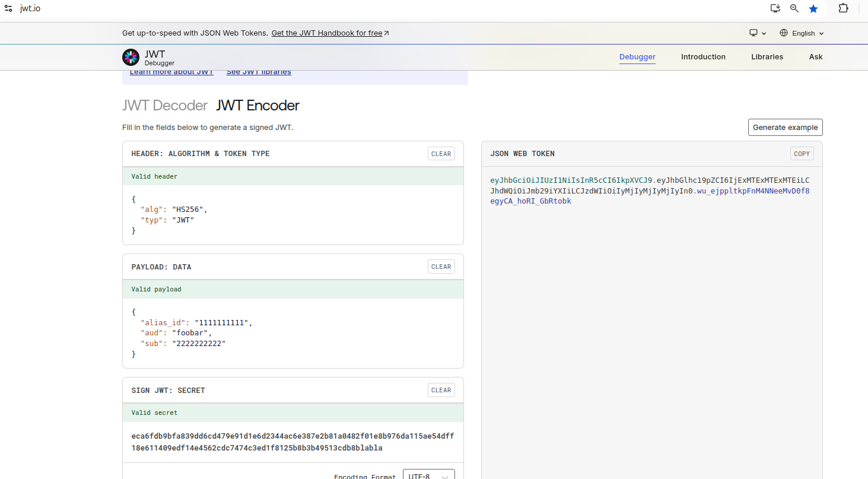The width and height of the screenshot is (868, 479).
Task: Click the globe language icon
Action: pyautogui.click(x=784, y=33)
